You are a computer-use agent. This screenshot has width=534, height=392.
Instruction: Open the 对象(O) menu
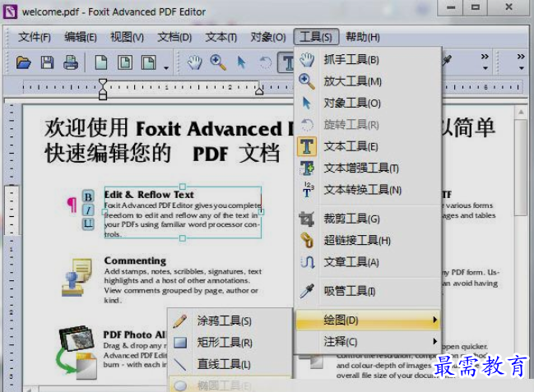click(268, 37)
